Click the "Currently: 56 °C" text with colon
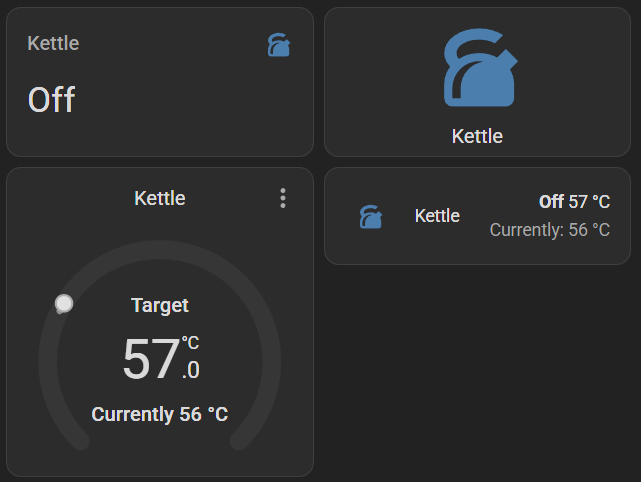Screen dimensions: 641x482 tap(549, 230)
